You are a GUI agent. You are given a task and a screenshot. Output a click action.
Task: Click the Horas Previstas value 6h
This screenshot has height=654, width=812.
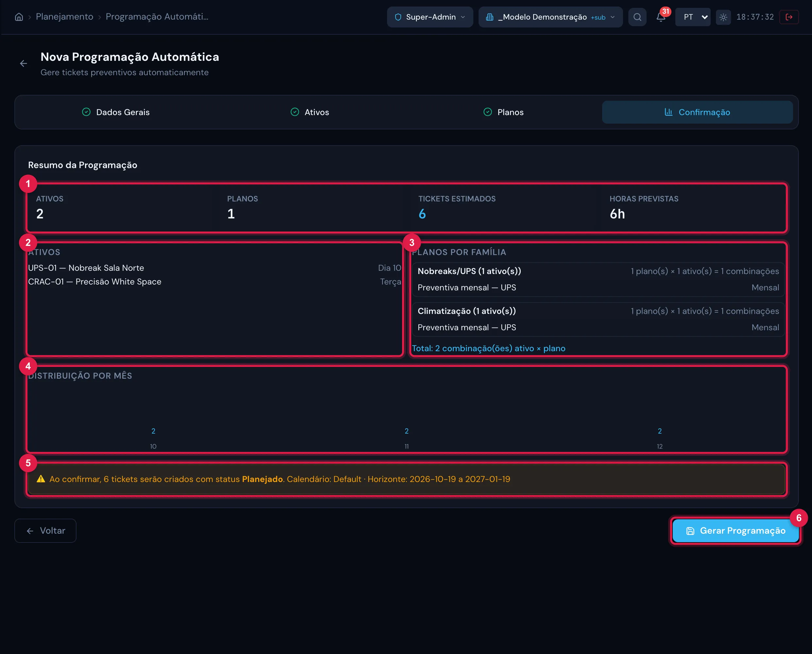tap(617, 214)
